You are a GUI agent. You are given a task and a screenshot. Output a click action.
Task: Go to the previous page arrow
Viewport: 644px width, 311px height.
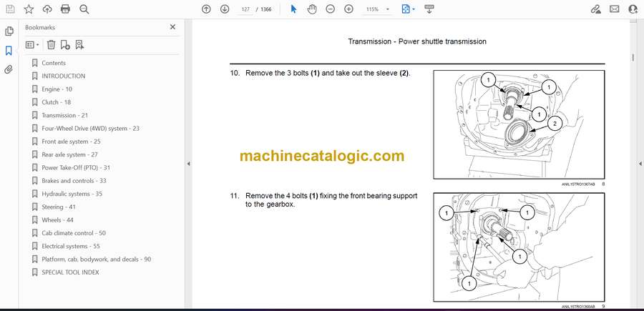coord(206,9)
